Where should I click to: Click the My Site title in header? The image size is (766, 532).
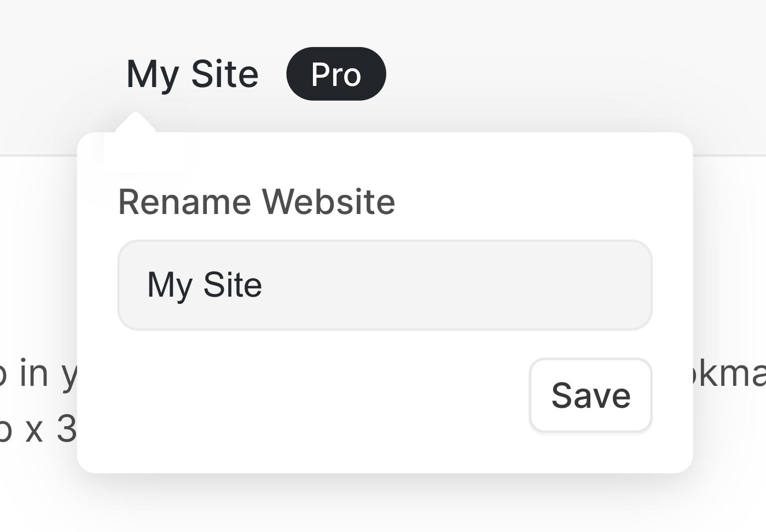[192, 74]
